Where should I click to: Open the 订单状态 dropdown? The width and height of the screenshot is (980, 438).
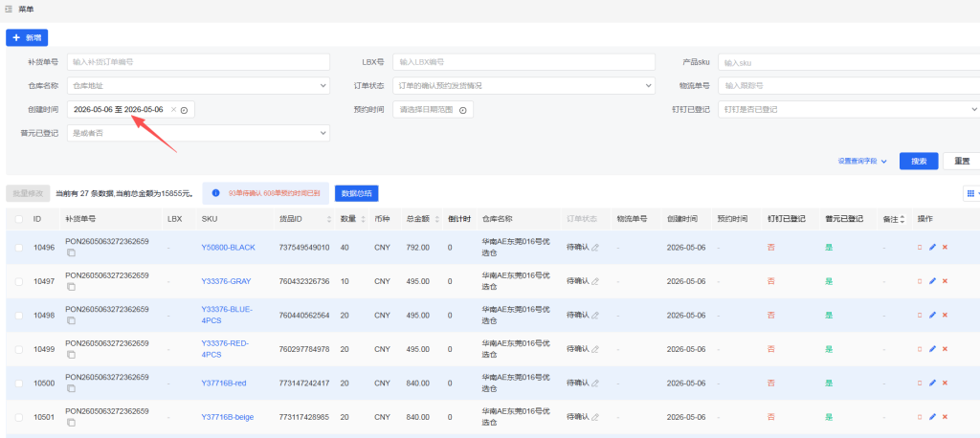pos(523,86)
